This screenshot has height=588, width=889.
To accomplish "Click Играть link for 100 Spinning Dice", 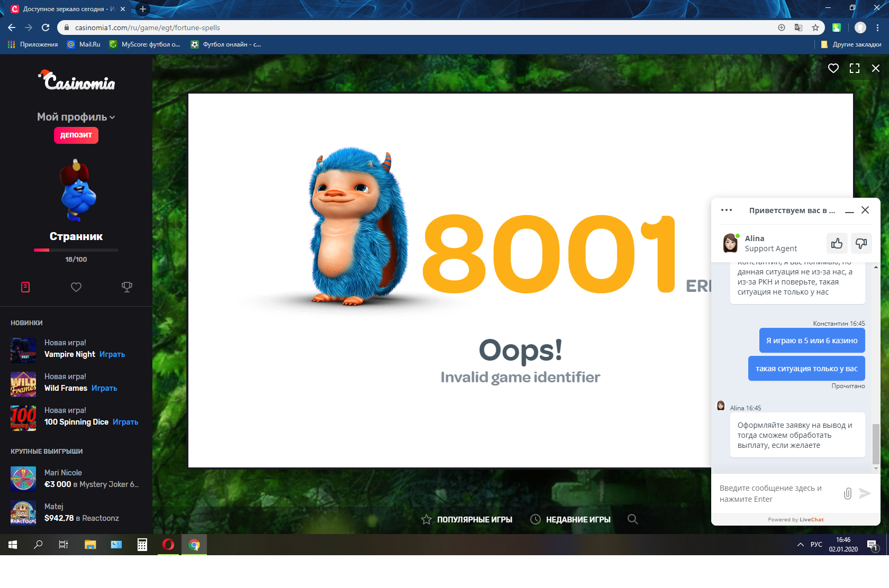I will coord(125,422).
